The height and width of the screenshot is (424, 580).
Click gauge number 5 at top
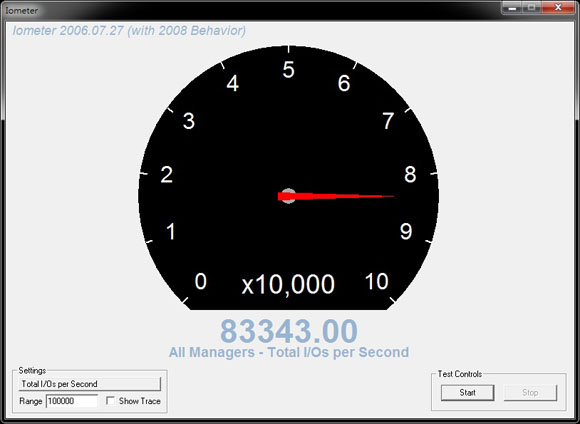289,70
